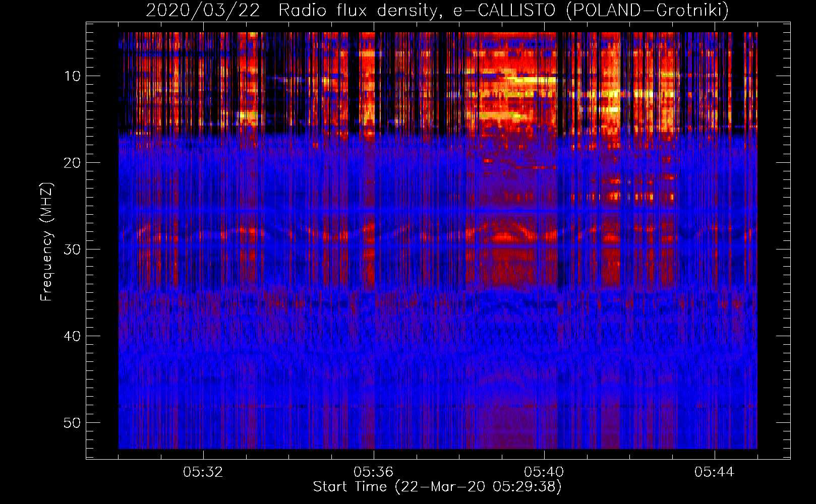The image size is (816, 504).
Task: Click the 'Frequency (MHZ)' axis label
Action: [46, 242]
